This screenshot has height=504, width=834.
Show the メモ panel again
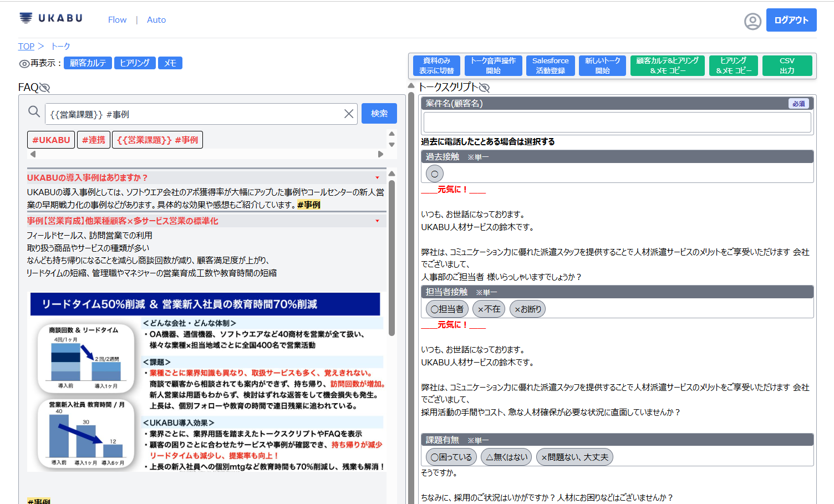click(x=170, y=63)
